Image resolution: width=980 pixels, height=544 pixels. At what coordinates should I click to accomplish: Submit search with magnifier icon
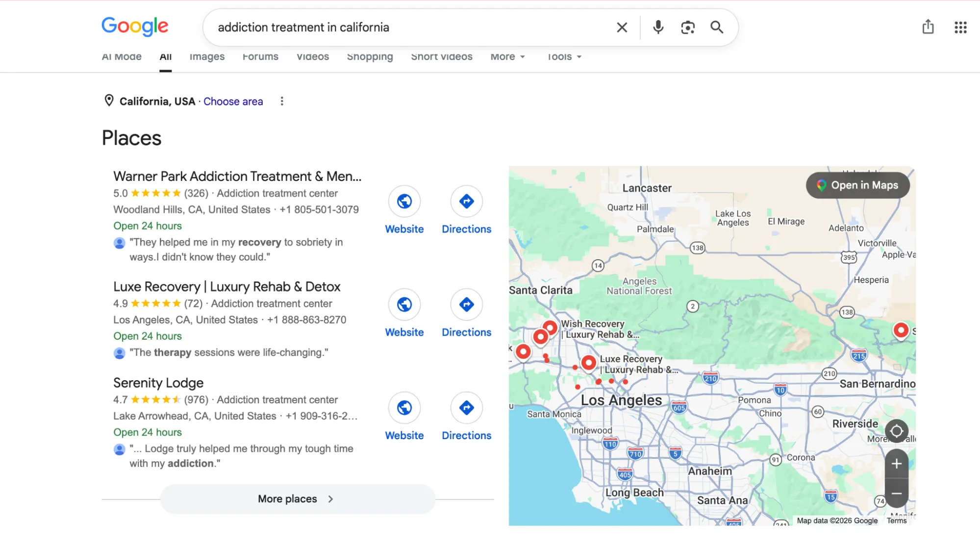(x=717, y=27)
